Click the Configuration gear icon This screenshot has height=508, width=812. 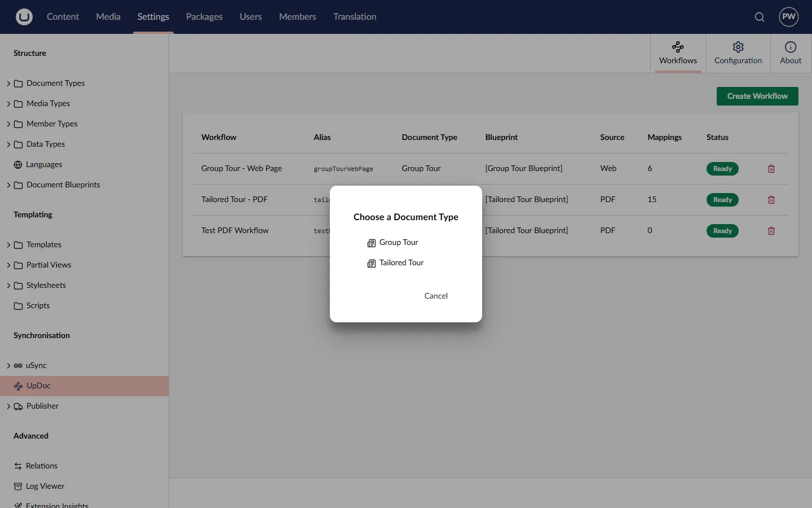(738, 47)
